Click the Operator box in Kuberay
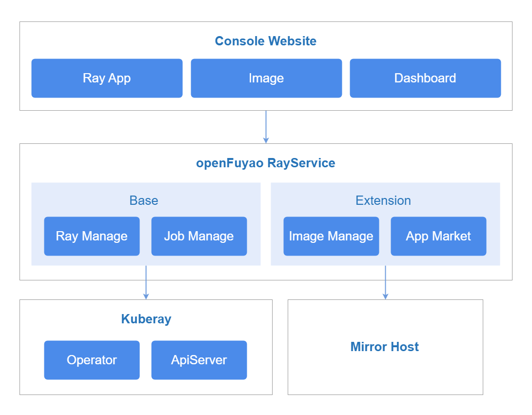The width and height of the screenshot is (532, 415). point(92,360)
